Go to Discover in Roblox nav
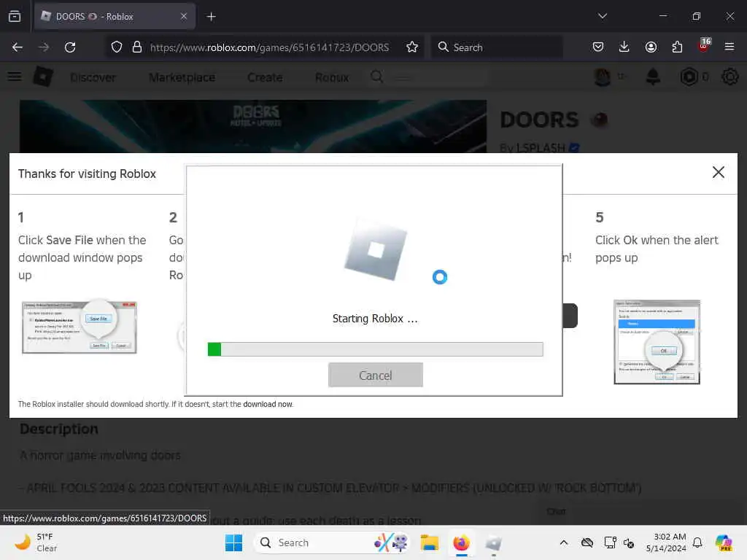 click(93, 77)
